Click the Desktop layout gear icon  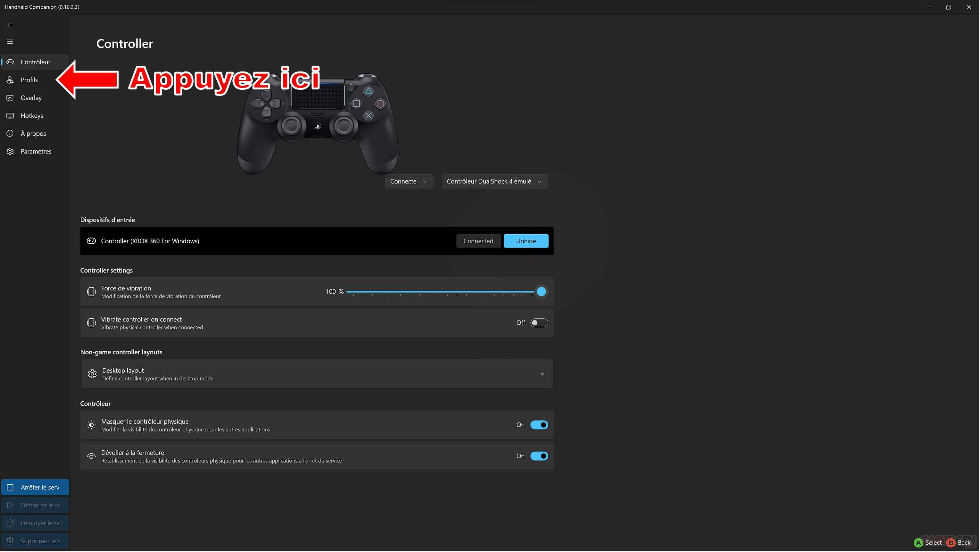(92, 374)
